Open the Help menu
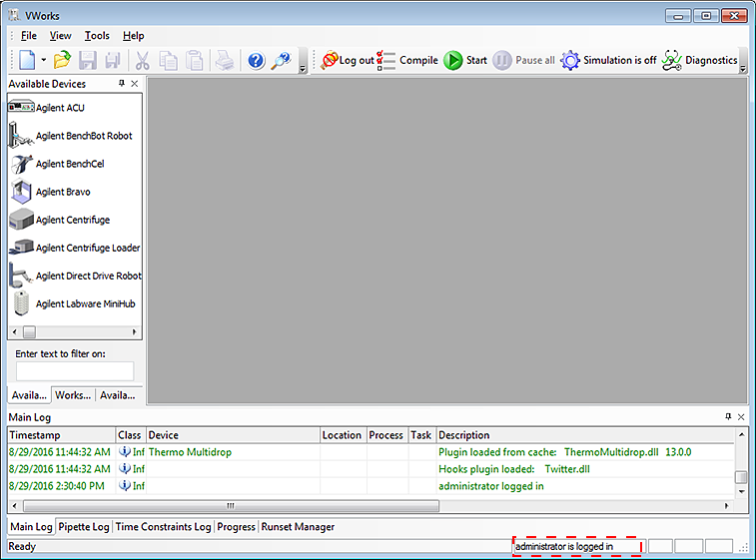The image size is (756, 560). click(133, 36)
